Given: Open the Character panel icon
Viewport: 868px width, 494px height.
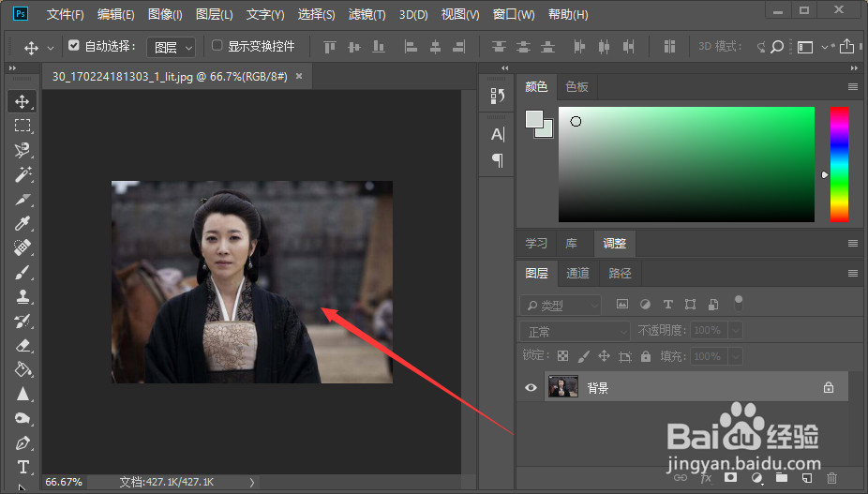Looking at the screenshot, I should (x=497, y=134).
